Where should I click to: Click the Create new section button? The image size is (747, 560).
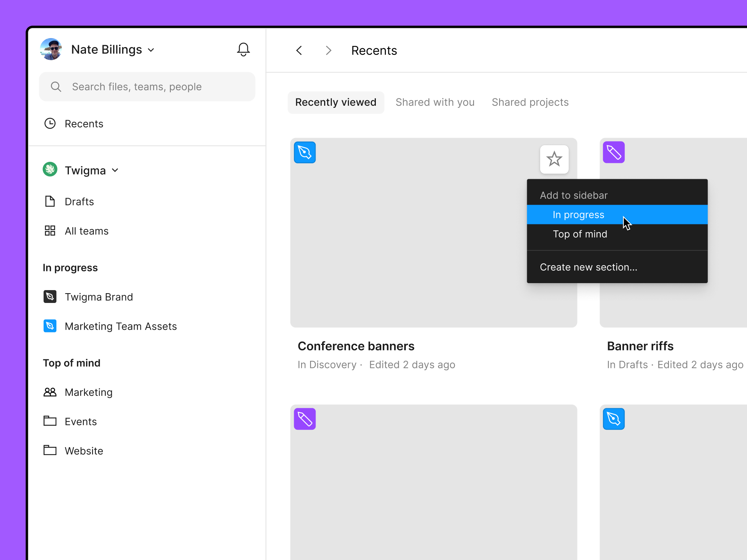[x=588, y=267]
